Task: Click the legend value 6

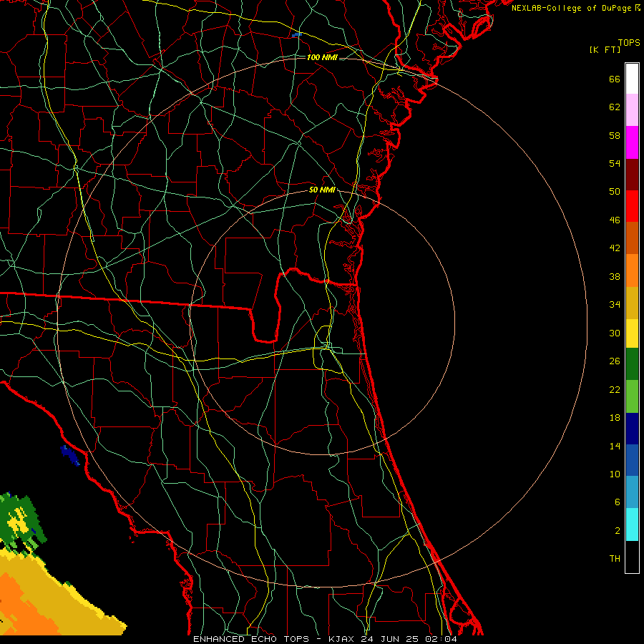Action: (x=618, y=502)
